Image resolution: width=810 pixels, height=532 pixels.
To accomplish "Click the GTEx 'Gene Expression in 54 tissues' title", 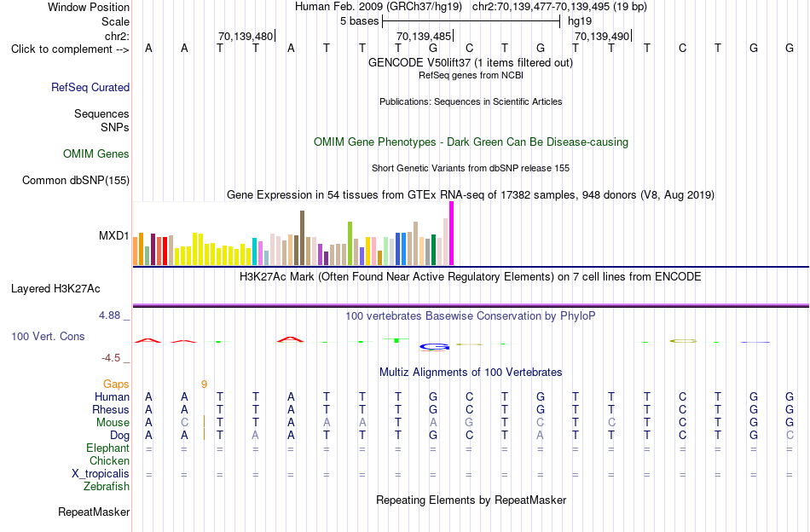I will (471, 194).
